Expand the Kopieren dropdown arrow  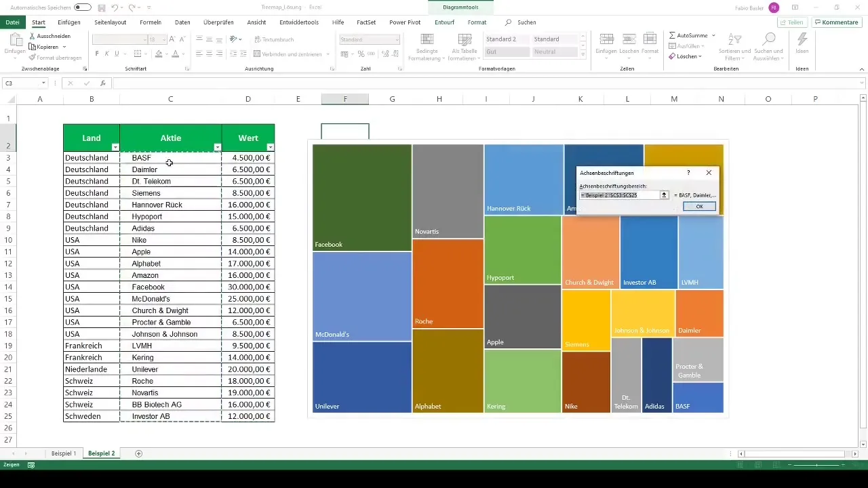[64, 47]
